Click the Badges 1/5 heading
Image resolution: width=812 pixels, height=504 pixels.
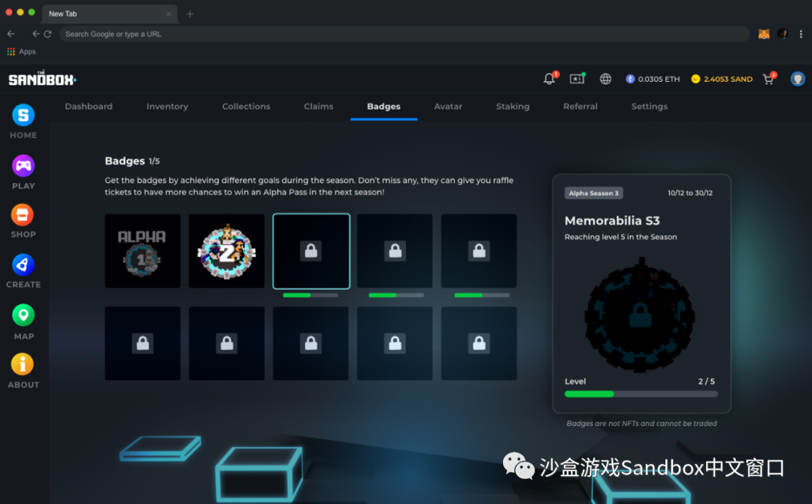[x=132, y=161]
